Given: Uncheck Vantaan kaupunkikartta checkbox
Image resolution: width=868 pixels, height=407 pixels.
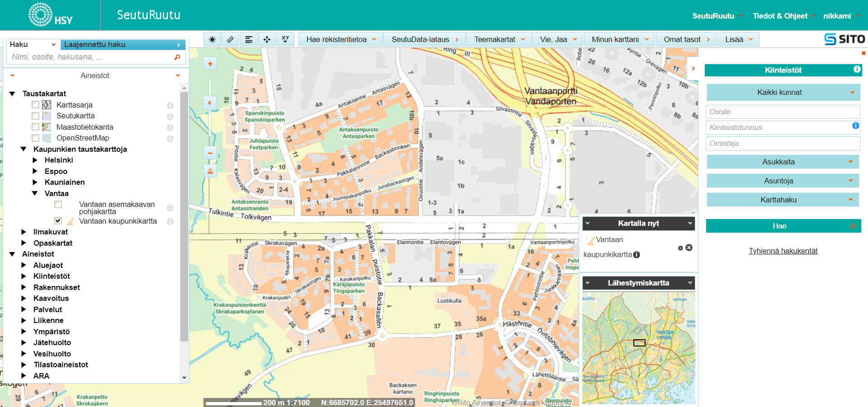Looking at the screenshot, I should tap(58, 221).
